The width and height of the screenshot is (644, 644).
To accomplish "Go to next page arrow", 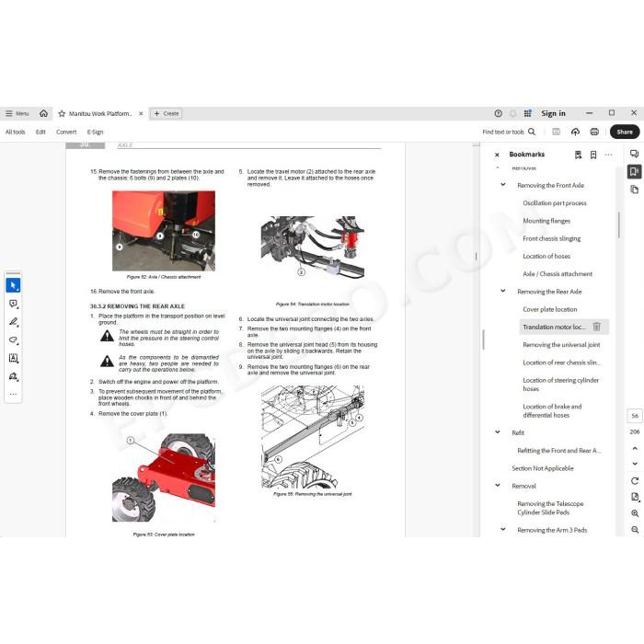I will coord(635,464).
